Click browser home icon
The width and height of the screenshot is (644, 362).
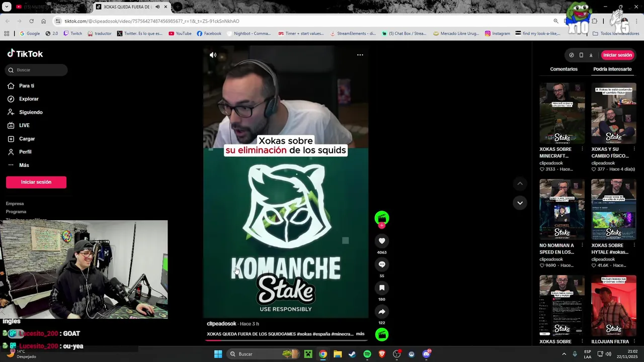click(43, 21)
